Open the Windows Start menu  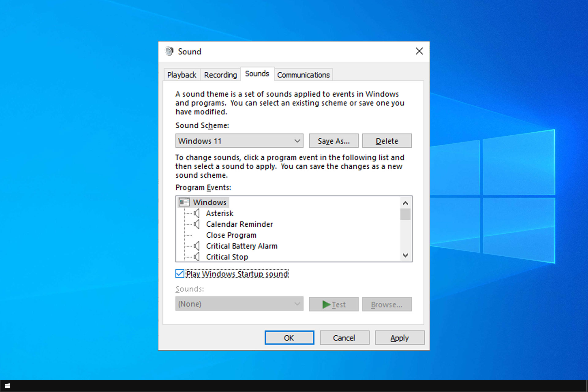7,386
